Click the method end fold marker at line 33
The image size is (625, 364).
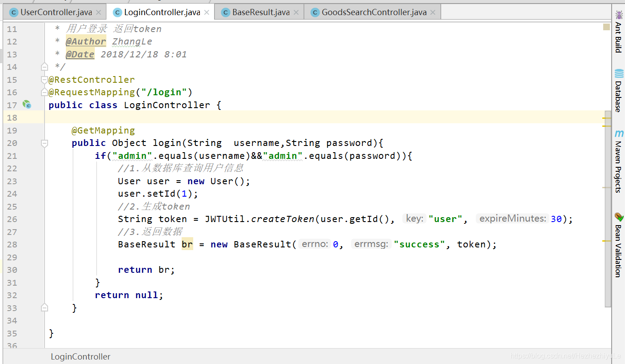(44, 307)
